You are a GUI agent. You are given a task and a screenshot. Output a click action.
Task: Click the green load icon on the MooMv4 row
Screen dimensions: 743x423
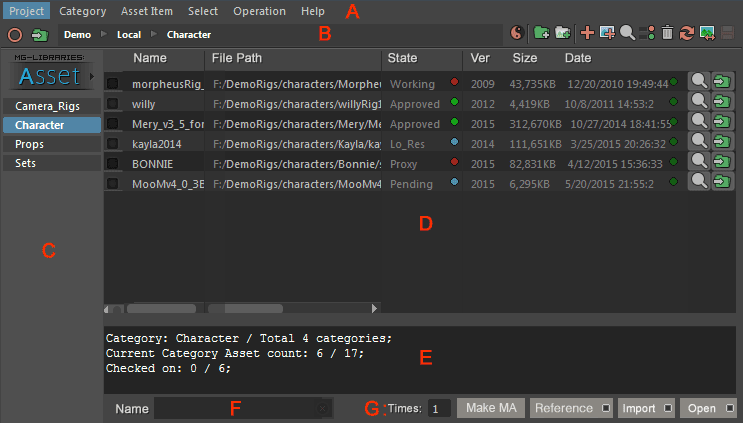722,181
